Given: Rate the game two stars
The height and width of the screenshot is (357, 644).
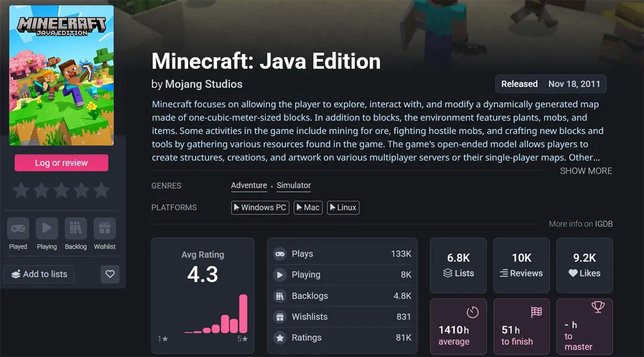Looking at the screenshot, I should 41,190.
